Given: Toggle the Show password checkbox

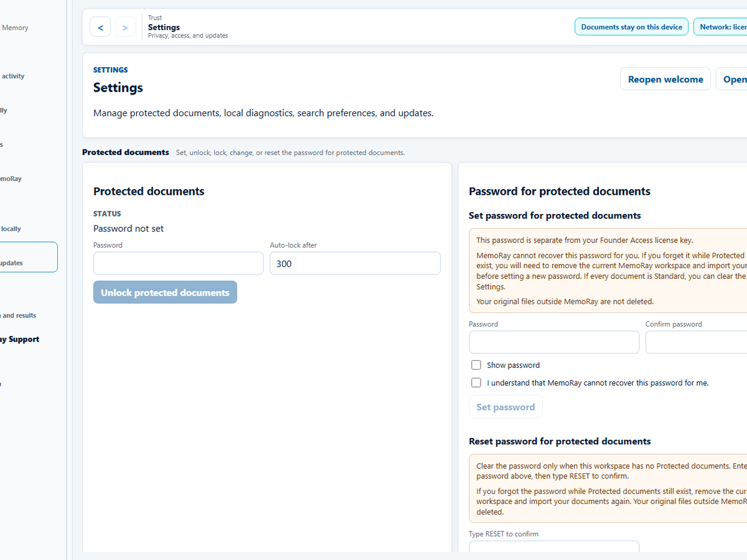Looking at the screenshot, I should tap(476, 365).
